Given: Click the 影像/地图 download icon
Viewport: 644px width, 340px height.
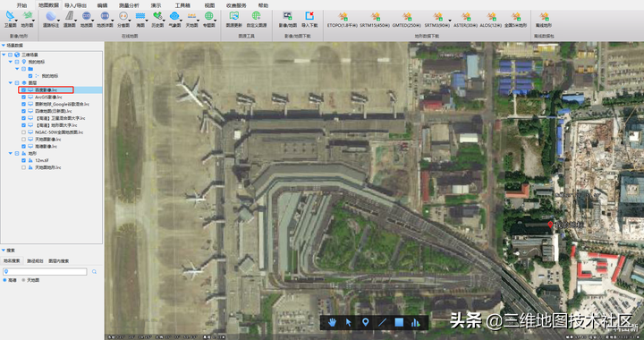Looking at the screenshot, I should tap(287, 16).
